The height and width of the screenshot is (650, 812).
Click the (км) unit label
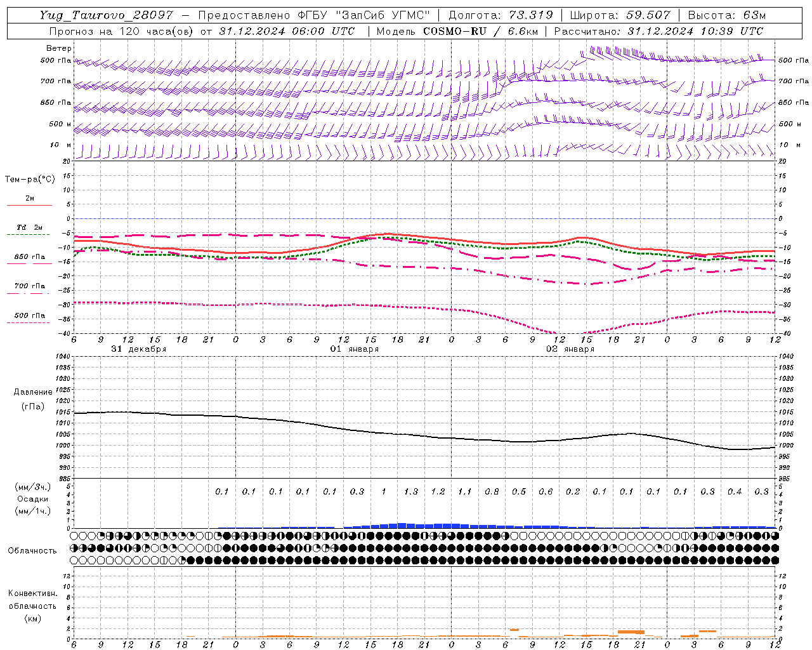pyautogui.click(x=32, y=618)
